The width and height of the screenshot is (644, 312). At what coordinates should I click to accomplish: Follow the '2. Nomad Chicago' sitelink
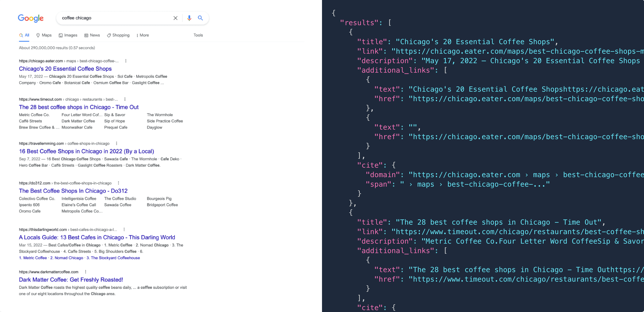point(67,258)
